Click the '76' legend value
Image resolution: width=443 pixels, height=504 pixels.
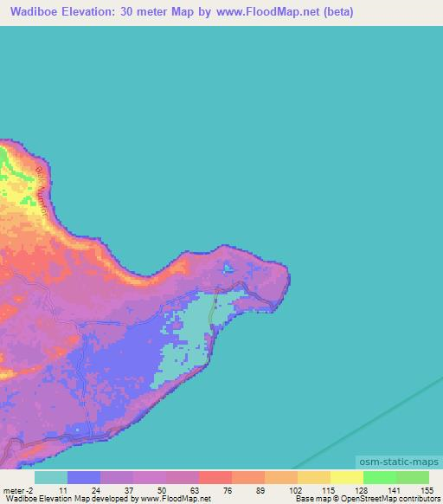[x=228, y=491]
